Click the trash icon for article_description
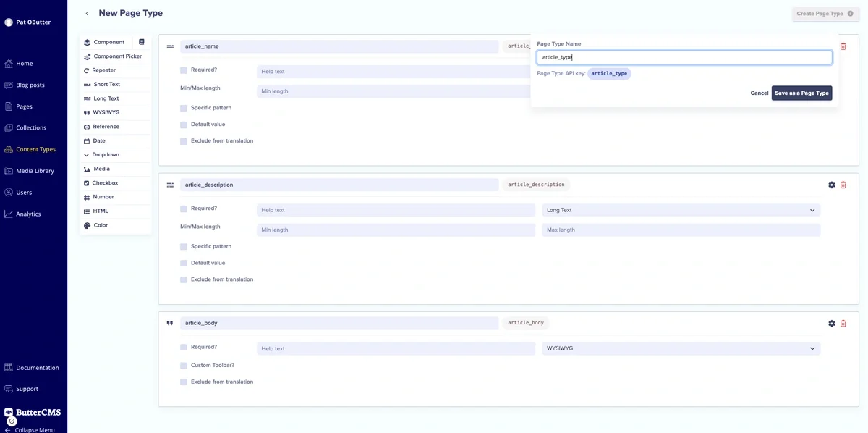This screenshot has width=868, height=433. point(843,185)
